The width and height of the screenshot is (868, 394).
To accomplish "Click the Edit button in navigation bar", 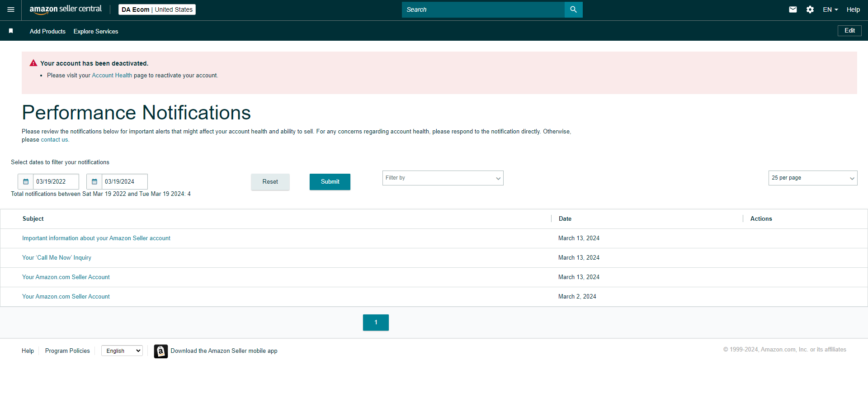I will (849, 31).
